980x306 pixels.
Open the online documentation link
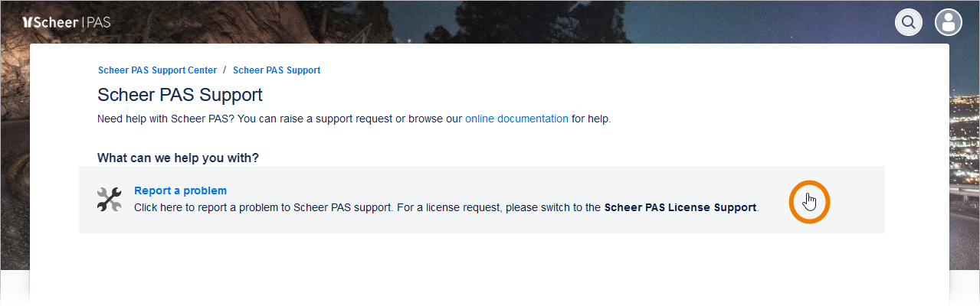(516, 119)
